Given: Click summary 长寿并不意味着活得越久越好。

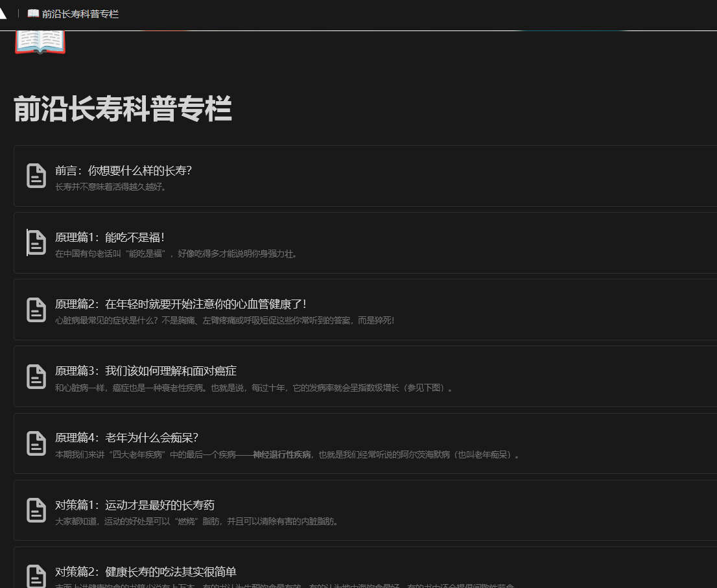Looking at the screenshot, I should pos(111,187).
